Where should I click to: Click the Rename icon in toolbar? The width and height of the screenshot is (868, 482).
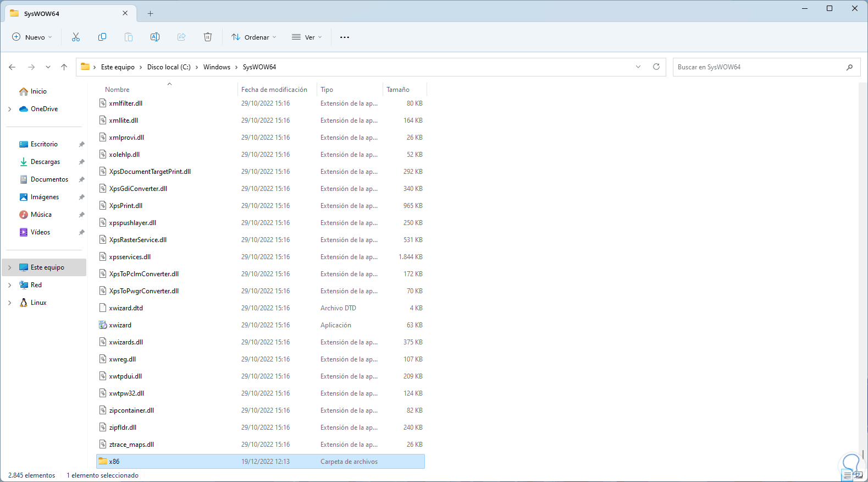(x=155, y=37)
